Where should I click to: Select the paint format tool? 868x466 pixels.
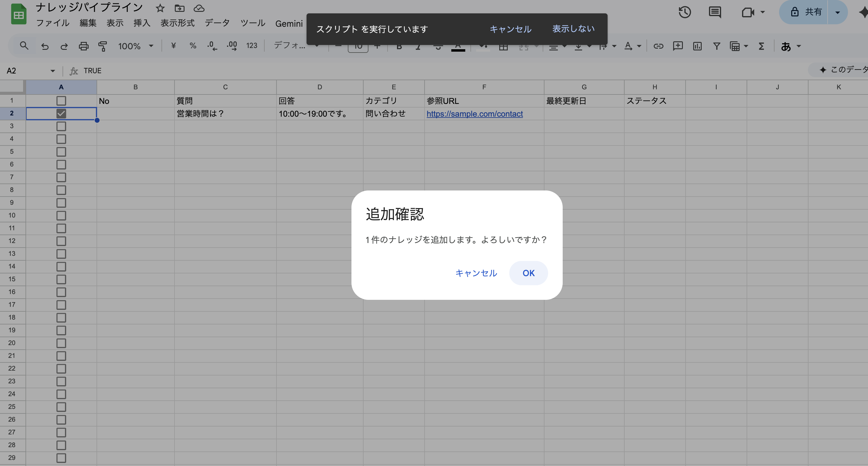[x=103, y=46]
